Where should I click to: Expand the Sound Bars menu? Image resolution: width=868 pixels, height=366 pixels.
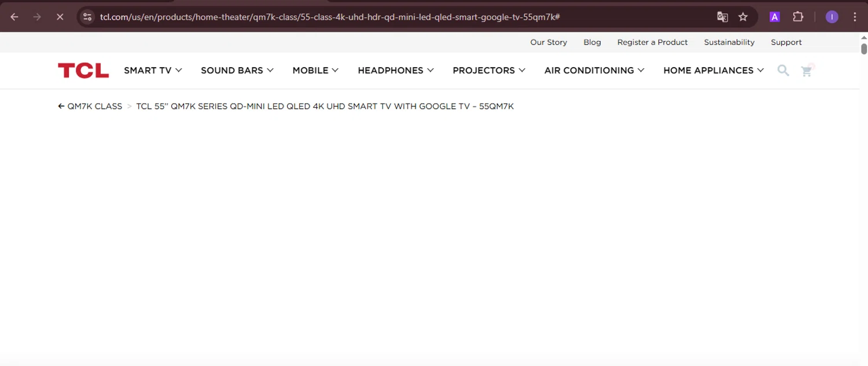(237, 71)
